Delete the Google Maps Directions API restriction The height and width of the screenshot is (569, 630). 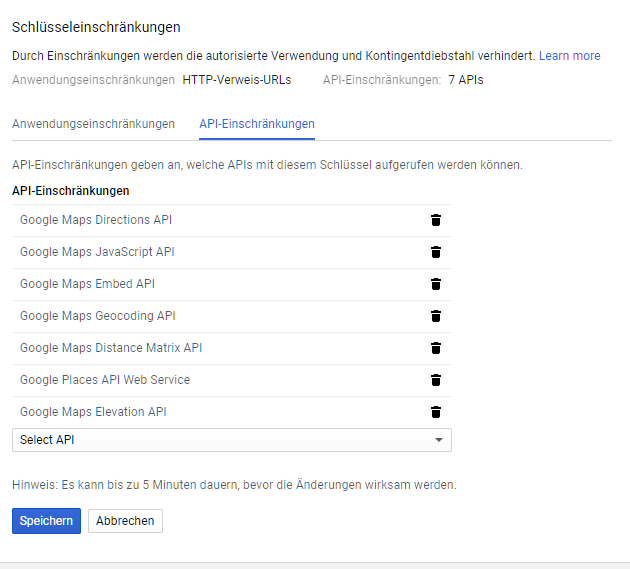[436, 220]
